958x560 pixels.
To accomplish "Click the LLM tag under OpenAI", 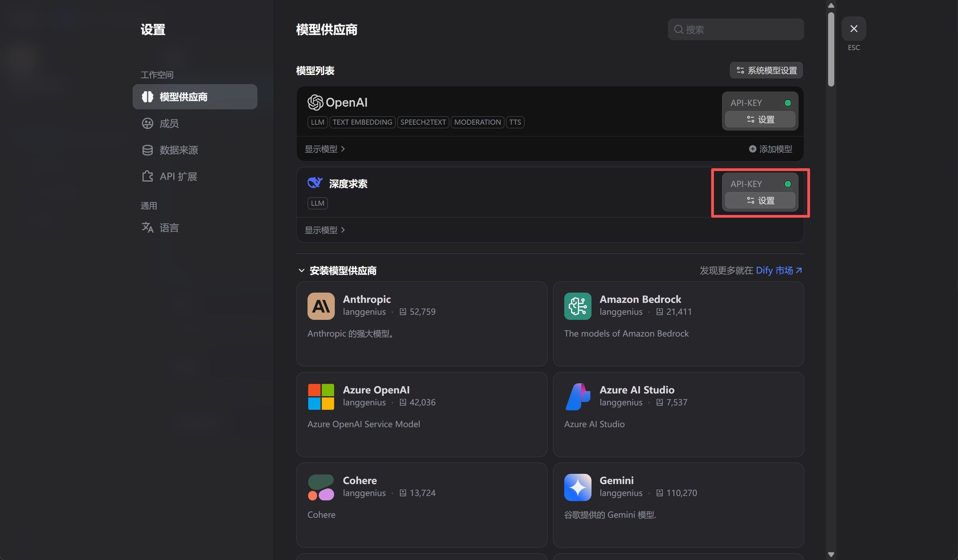I will [x=317, y=122].
